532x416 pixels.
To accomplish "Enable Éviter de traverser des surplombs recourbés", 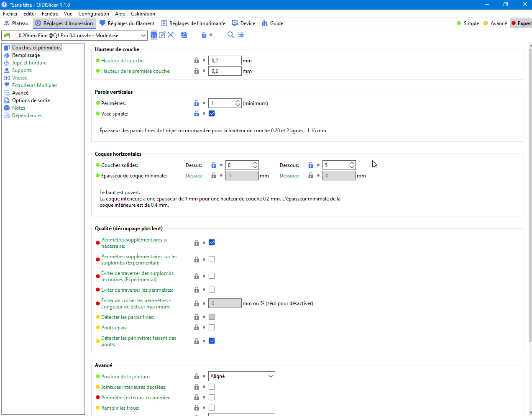I will 212,276.
